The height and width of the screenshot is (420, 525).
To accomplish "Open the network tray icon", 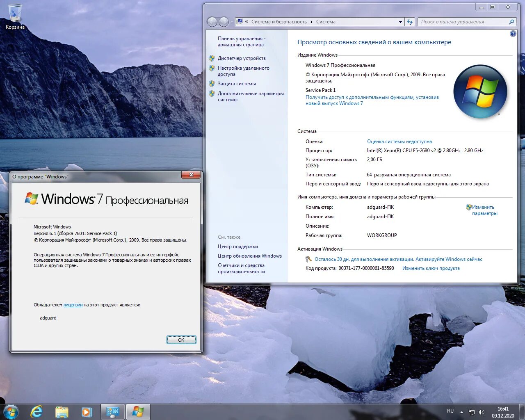I will (472, 412).
